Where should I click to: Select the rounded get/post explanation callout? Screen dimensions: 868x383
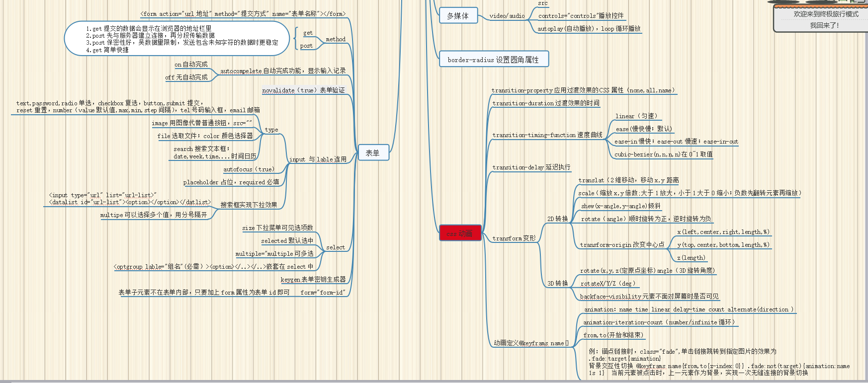[x=177, y=39]
